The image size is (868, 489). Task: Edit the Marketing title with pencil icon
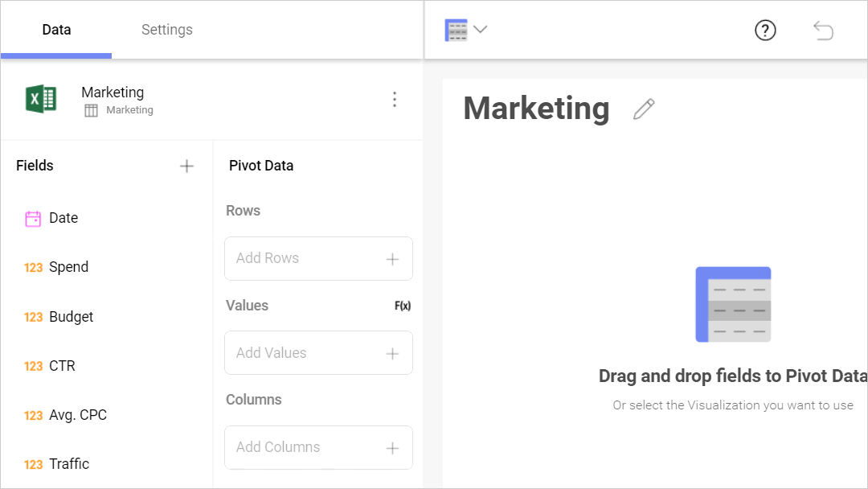click(644, 109)
